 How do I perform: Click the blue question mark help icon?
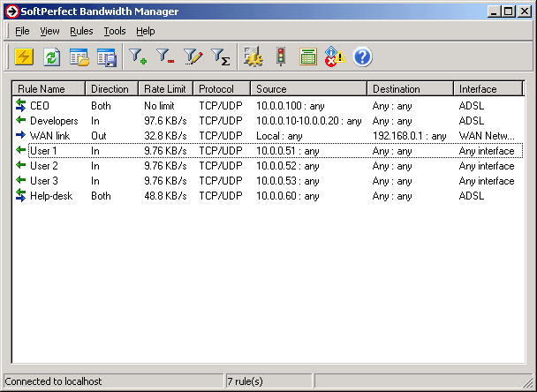362,57
